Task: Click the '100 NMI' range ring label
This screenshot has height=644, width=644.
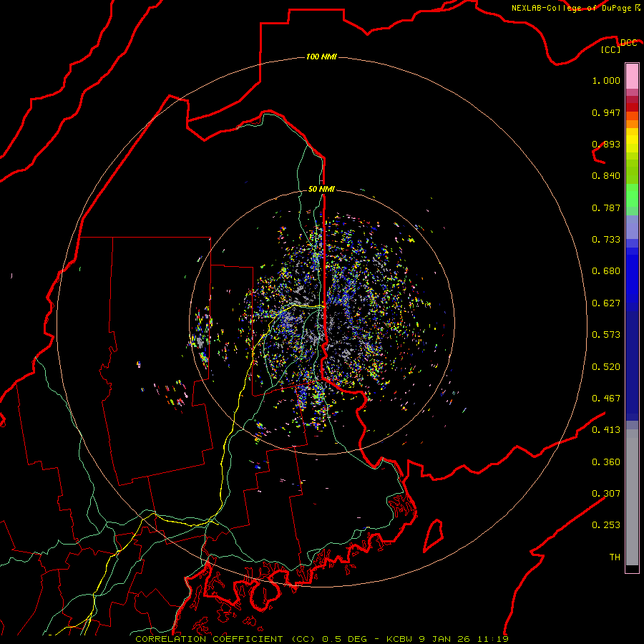Action: point(321,57)
